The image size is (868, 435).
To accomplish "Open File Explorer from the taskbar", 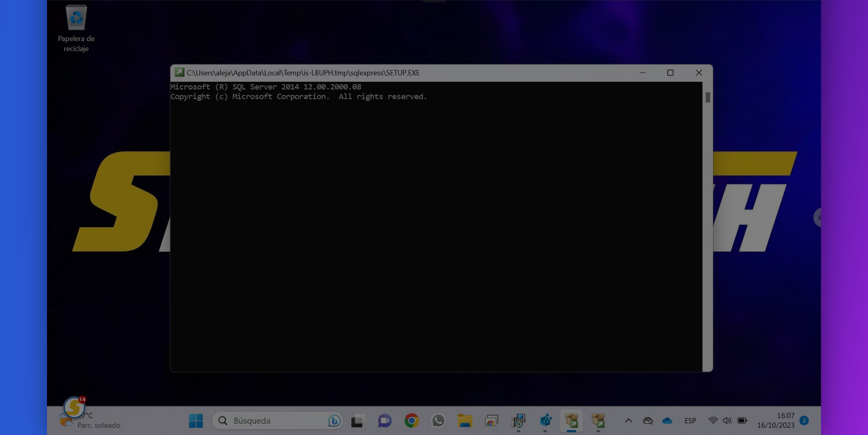I will click(465, 421).
